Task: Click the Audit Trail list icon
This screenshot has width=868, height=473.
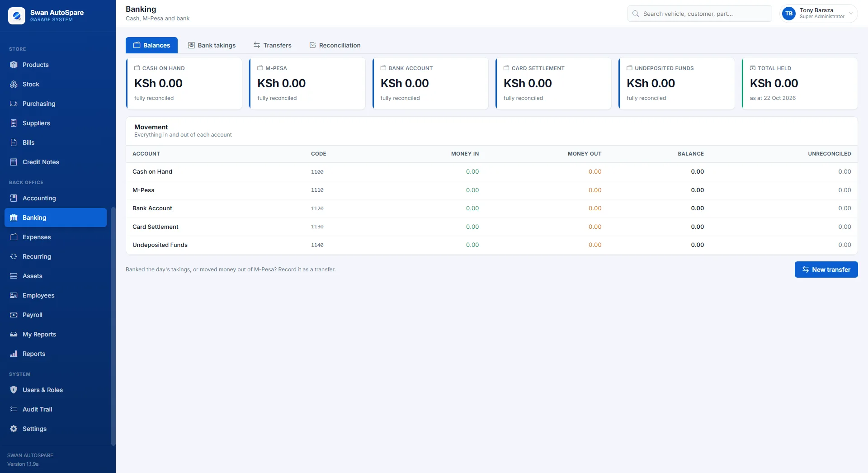Action: 14,409
